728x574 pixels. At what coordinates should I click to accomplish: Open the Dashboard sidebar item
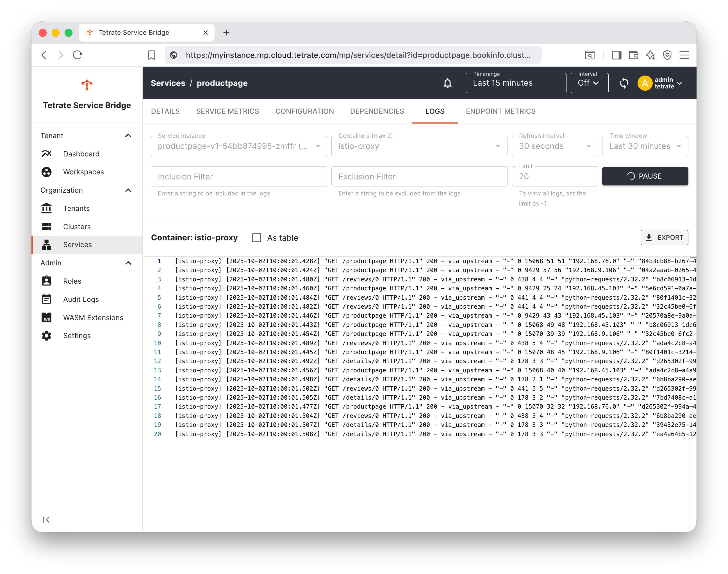tap(81, 154)
